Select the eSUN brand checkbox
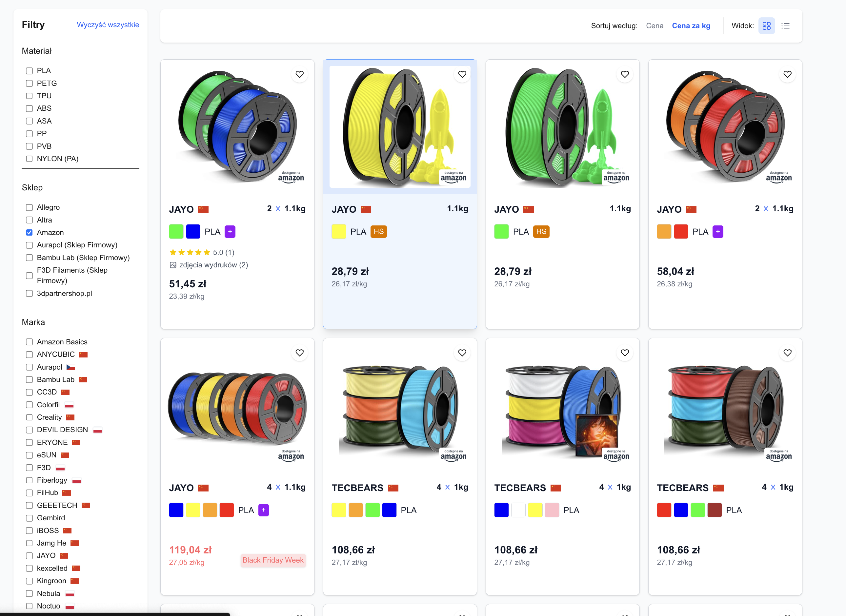 (29, 455)
